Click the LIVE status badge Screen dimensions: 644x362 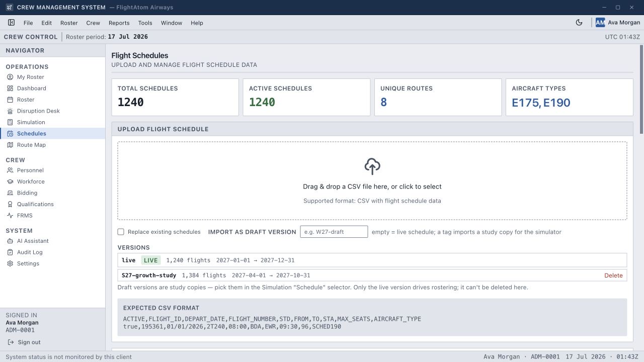click(150, 260)
